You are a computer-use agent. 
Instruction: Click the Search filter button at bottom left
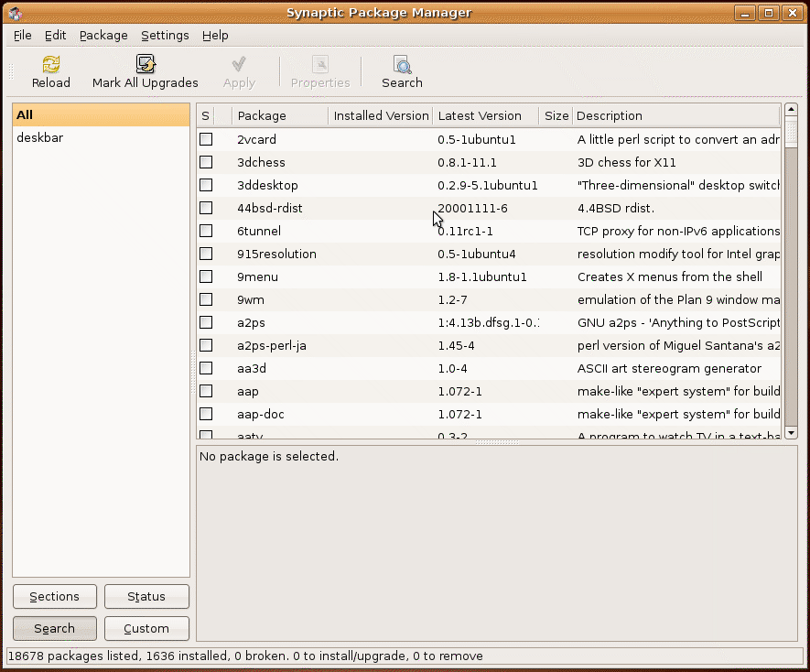click(55, 629)
